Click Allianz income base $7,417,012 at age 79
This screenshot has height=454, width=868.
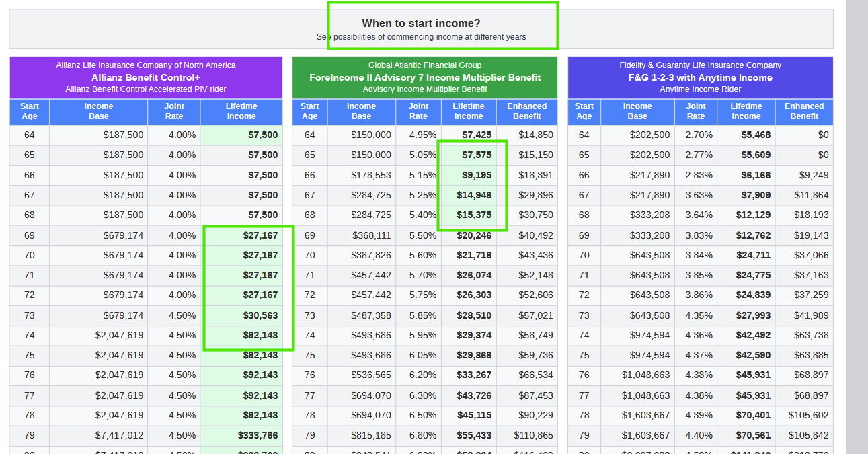coord(119,435)
